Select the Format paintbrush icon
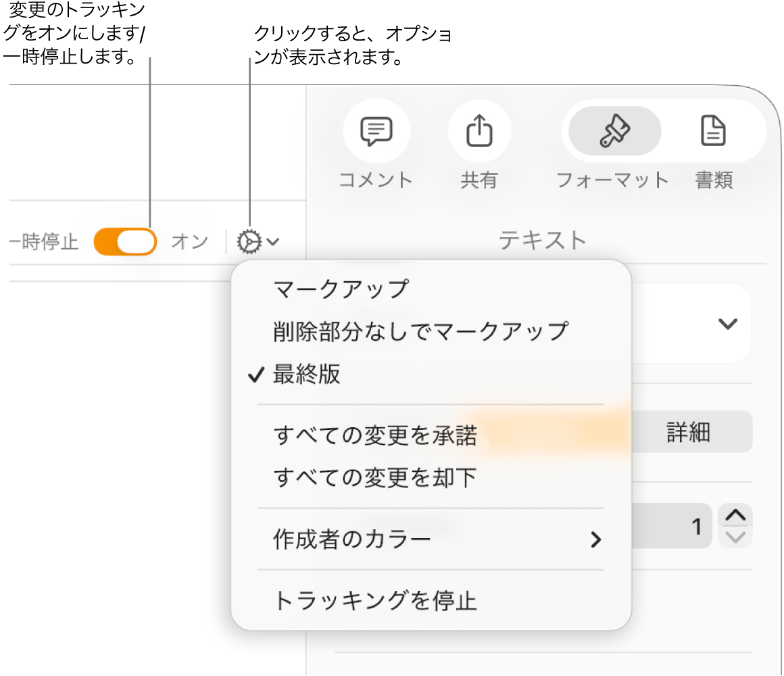This screenshot has height=676, width=784. (x=614, y=131)
